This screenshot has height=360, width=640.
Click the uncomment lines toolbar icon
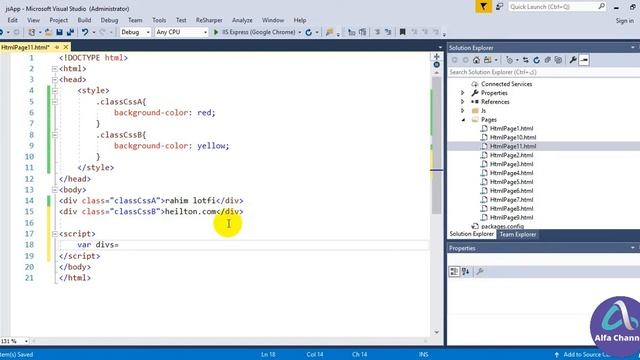tap(388, 32)
